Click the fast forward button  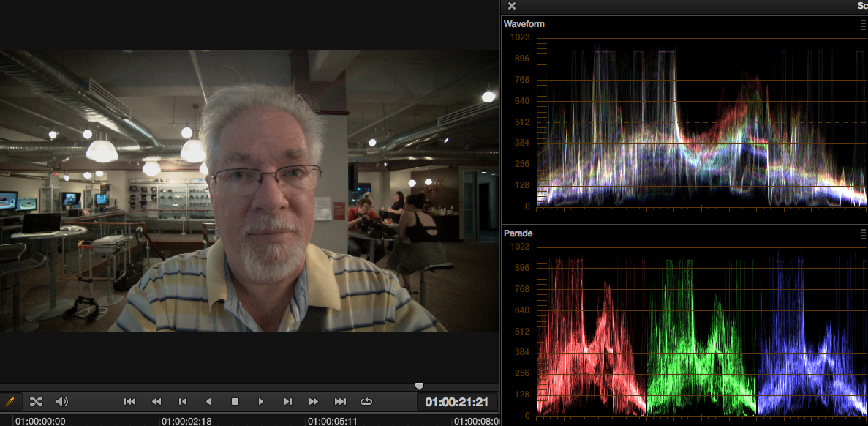pyautogui.click(x=313, y=402)
